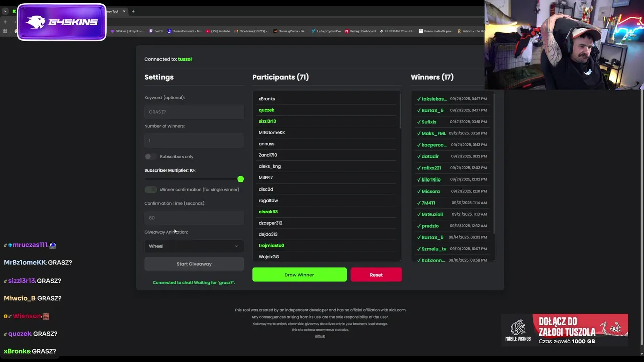
Task: Click winner MrGuzioll entry
Action: (451, 214)
